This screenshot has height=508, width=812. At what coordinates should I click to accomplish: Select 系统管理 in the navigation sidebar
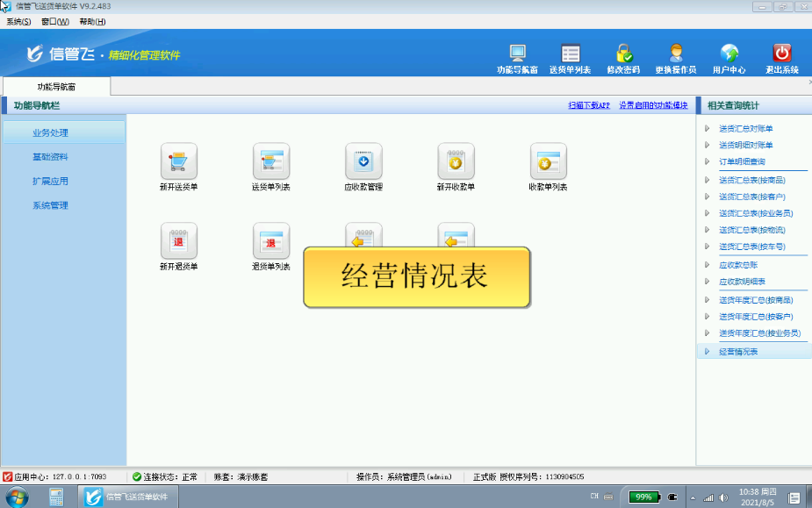(50, 205)
